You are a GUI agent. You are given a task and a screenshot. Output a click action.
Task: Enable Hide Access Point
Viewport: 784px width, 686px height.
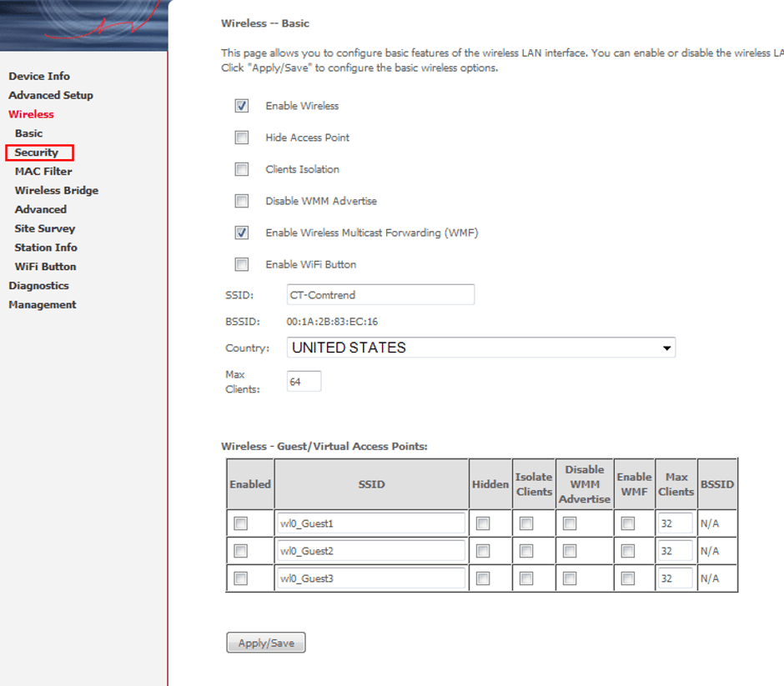click(x=241, y=138)
